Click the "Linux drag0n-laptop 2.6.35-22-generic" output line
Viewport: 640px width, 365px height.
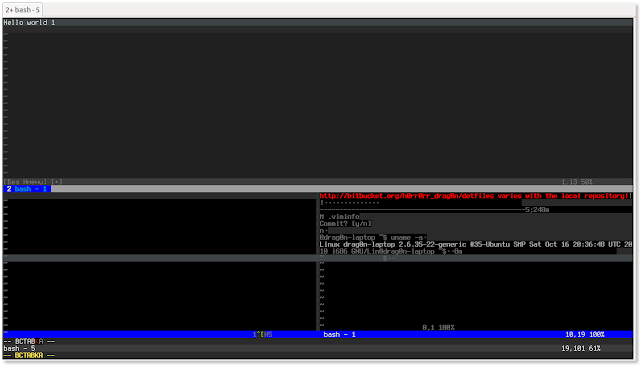point(476,245)
